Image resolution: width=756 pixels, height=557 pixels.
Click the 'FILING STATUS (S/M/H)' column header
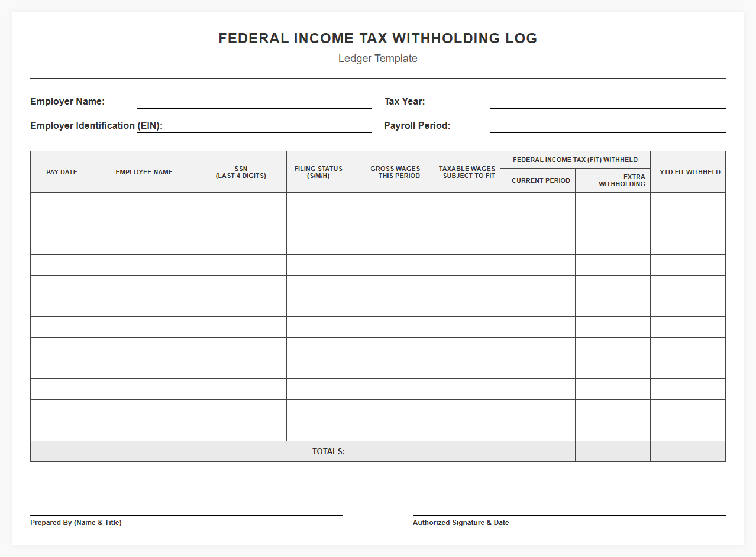tap(318, 172)
